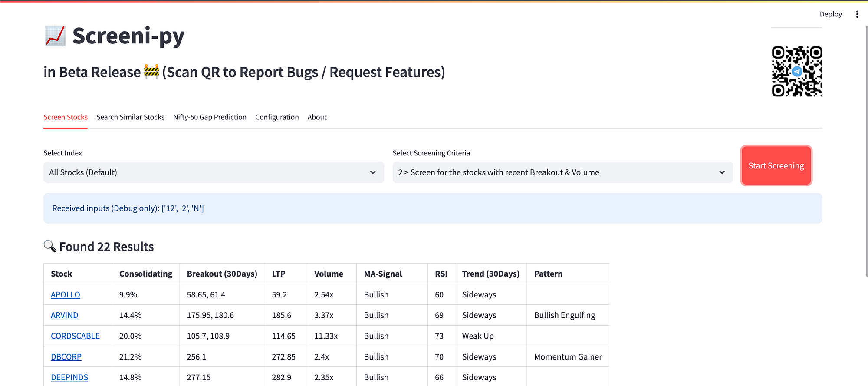Click the Bullish Engulfing pattern cell

coord(568,315)
